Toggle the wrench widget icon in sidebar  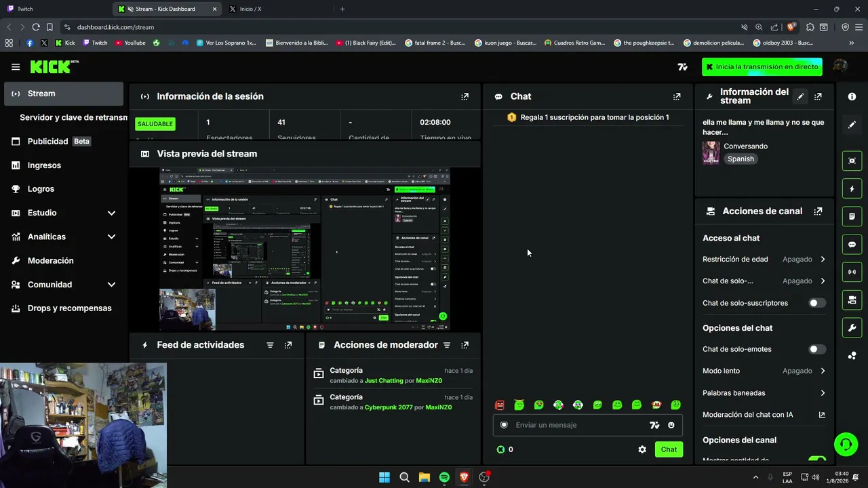[x=852, y=328]
